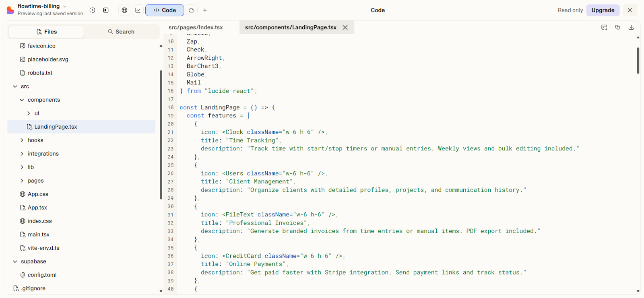Click the ArrowRight import on line 12

click(204, 58)
